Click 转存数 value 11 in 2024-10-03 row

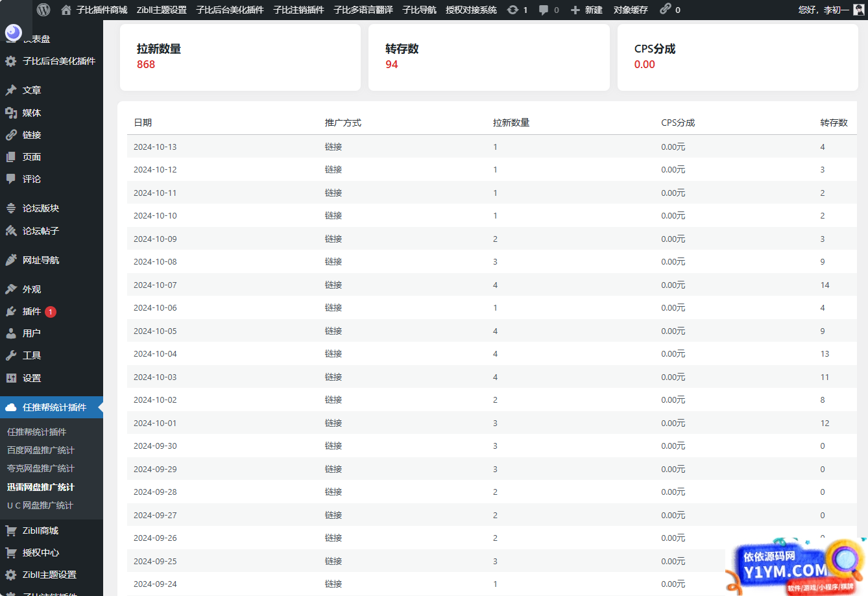pos(825,377)
